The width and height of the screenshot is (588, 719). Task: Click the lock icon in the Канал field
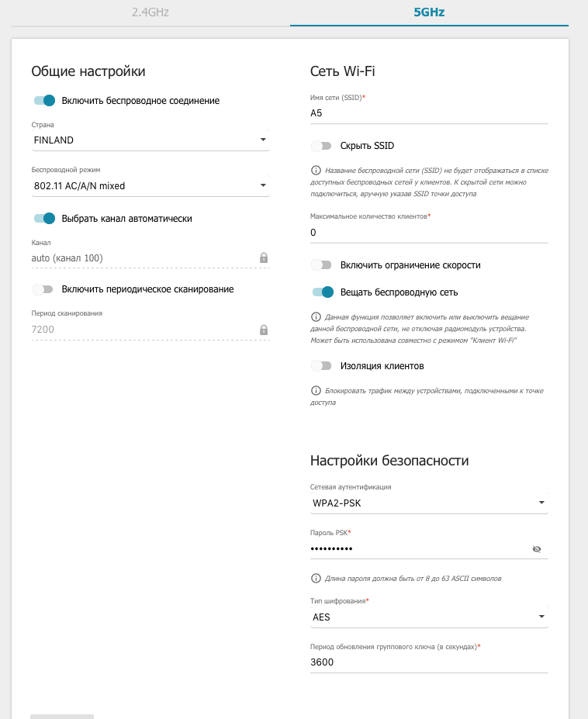point(263,258)
